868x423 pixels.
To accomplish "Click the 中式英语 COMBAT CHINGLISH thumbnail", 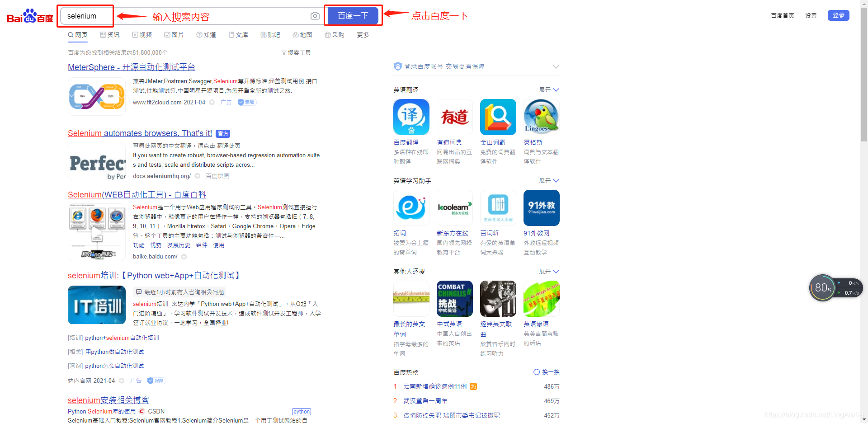I will pyautogui.click(x=455, y=299).
